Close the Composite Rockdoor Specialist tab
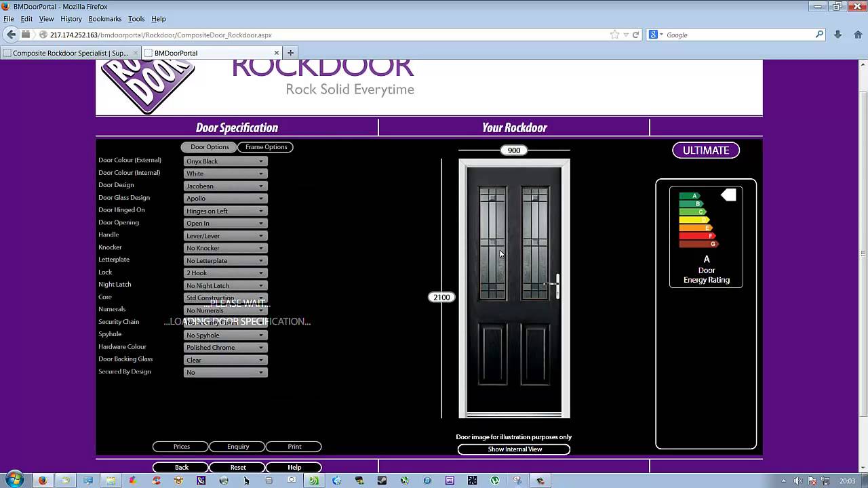 pyautogui.click(x=134, y=53)
